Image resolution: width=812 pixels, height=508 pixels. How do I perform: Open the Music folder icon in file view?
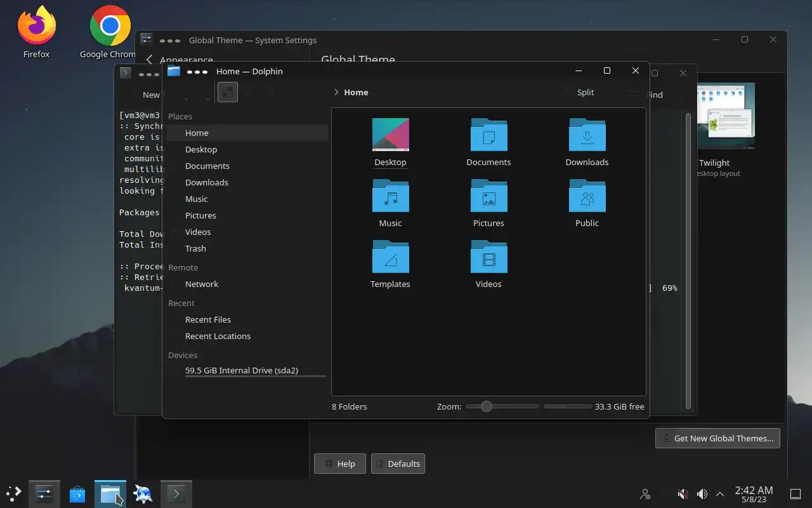coord(390,196)
